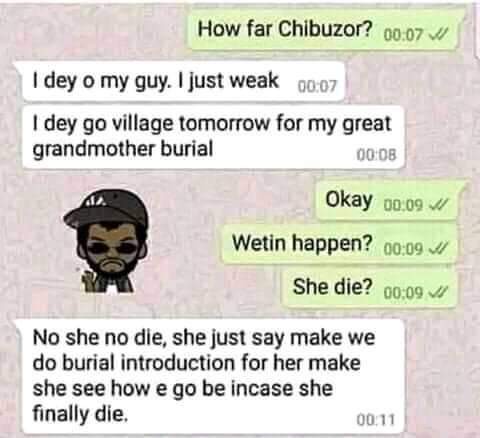Tap double-tick icon beside 'Wetin happen?'
The height and width of the screenshot is (438, 480).
(440, 248)
